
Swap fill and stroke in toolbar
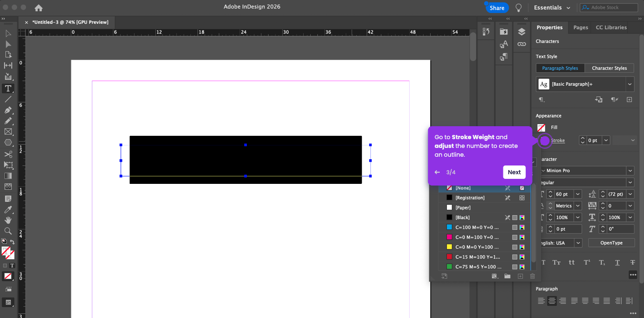click(x=12, y=242)
